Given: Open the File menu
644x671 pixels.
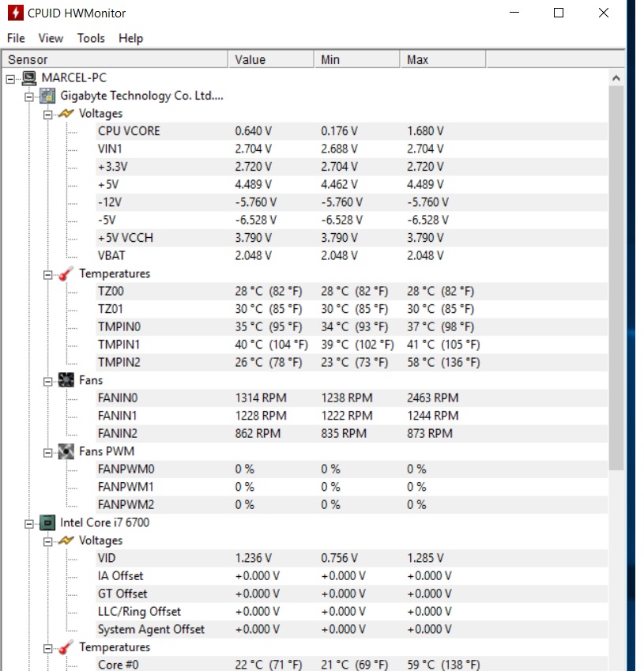Looking at the screenshot, I should tap(17, 38).
